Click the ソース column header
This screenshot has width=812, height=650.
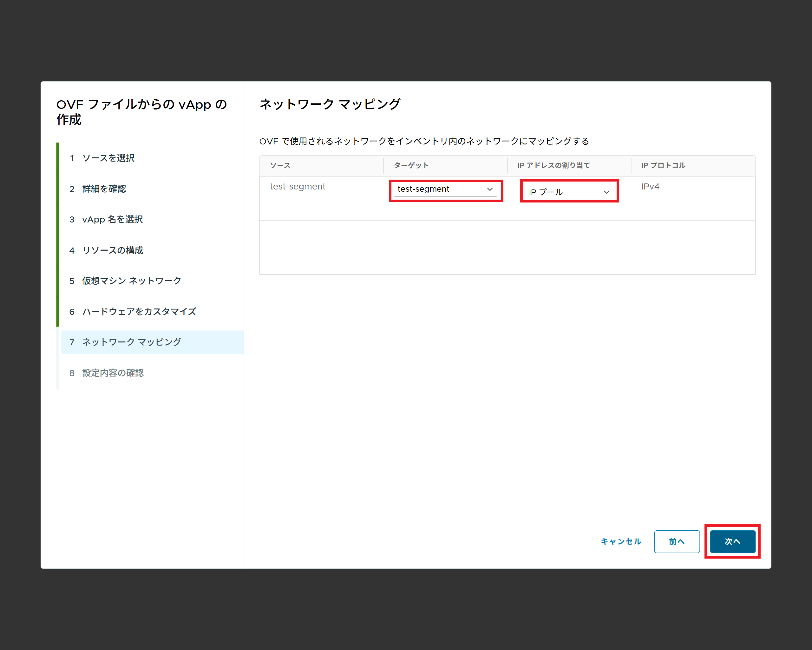click(280, 165)
